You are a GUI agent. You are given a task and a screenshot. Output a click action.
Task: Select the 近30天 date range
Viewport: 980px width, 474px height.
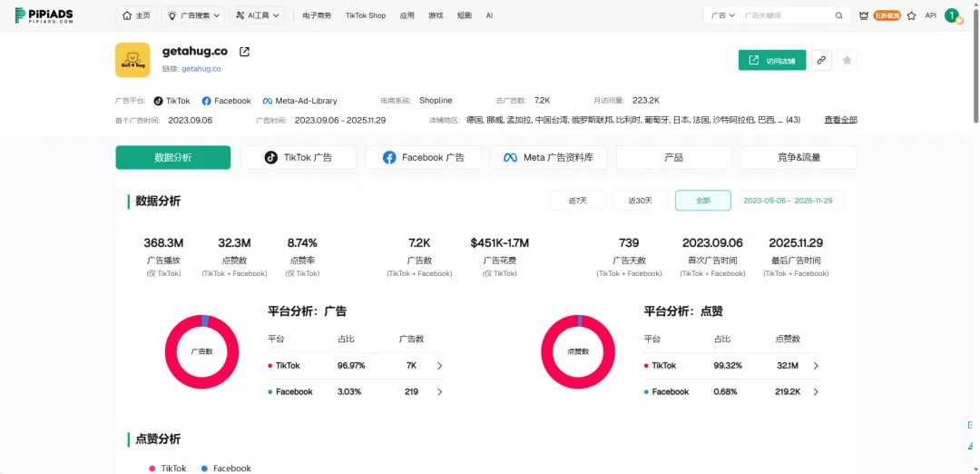coord(641,201)
